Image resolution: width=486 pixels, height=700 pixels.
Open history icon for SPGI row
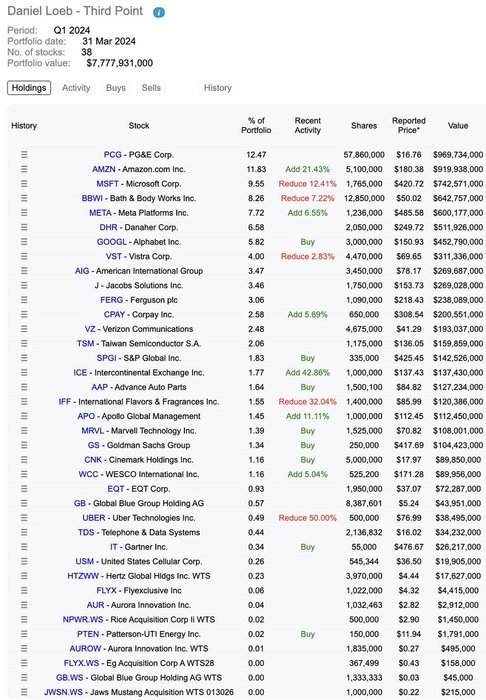[x=24, y=358]
